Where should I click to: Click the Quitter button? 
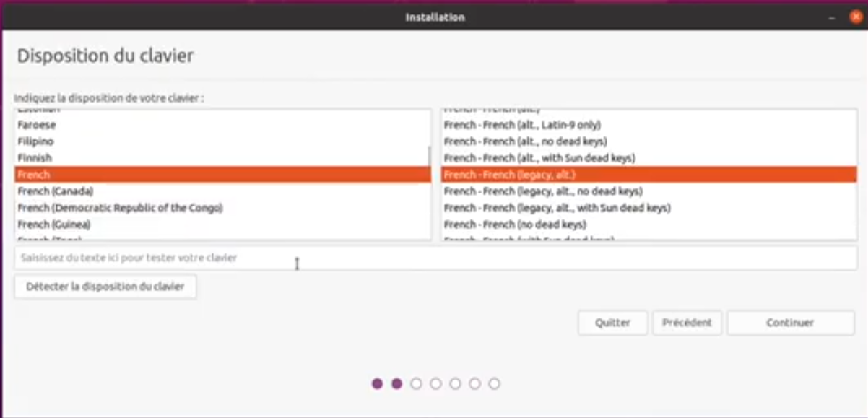point(612,323)
